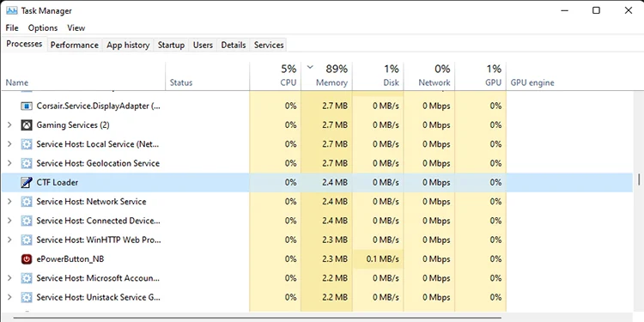Click the horizontal scrollbar at bottom

coord(257,318)
